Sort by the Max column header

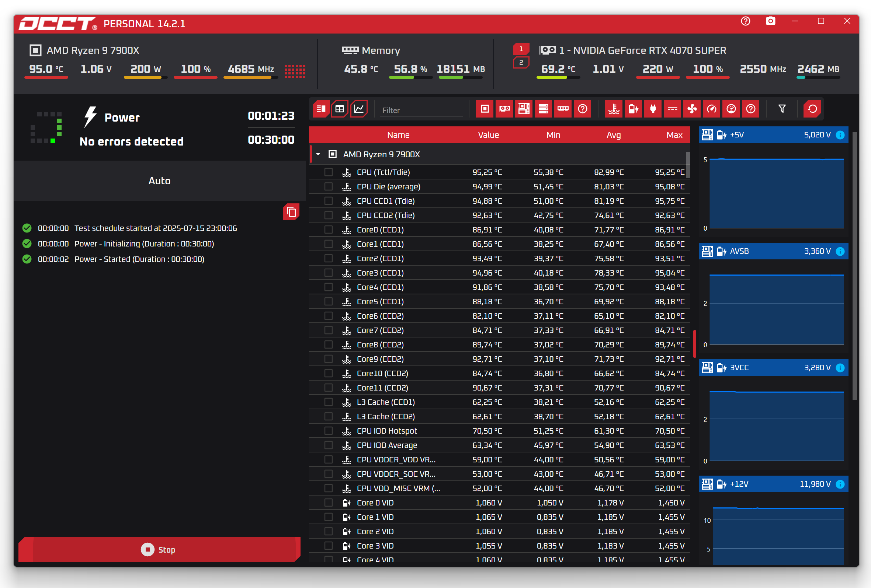[x=674, y=135]
